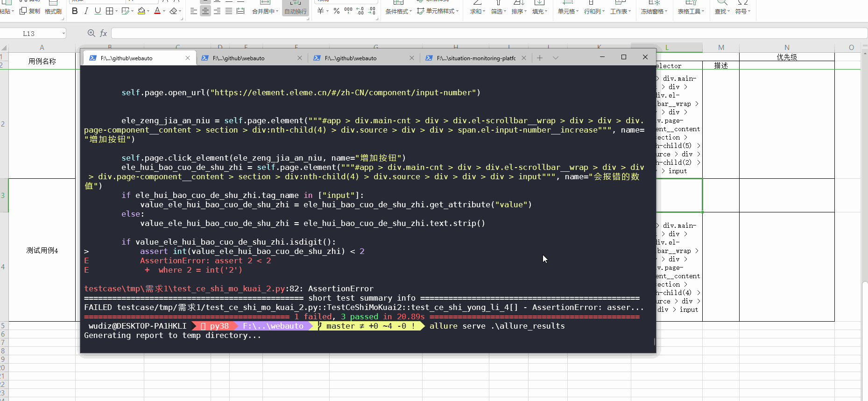The height and width of the screenshot is (401, 868).
Task: Apply cell borders with the border icon
Action: (109, 11)
